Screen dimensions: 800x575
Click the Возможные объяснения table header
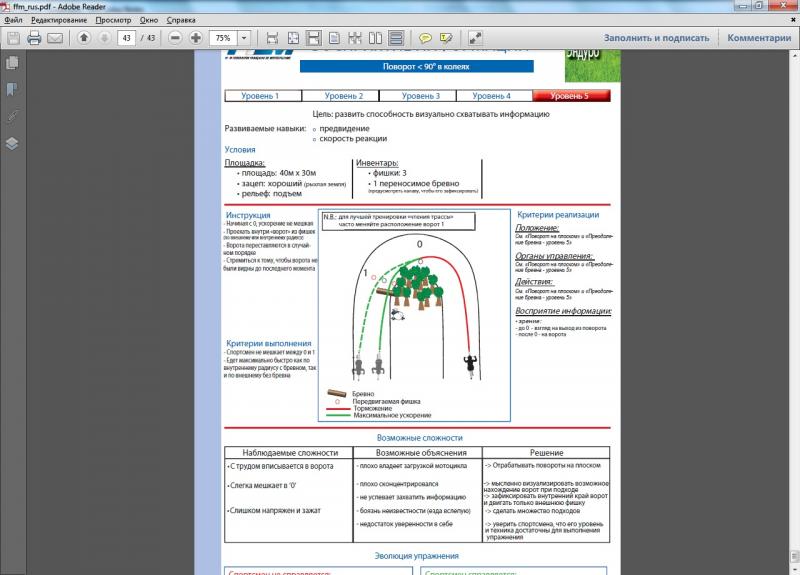coord(418,453)
